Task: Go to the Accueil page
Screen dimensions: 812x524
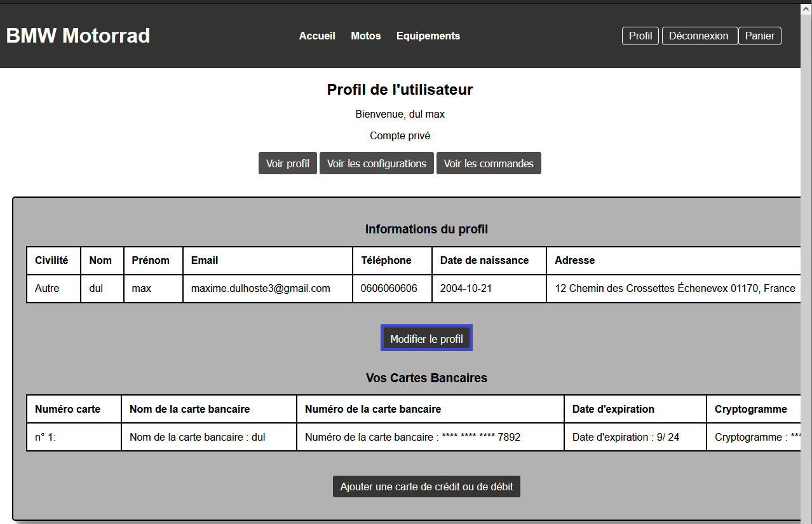Action: point(317,36)
